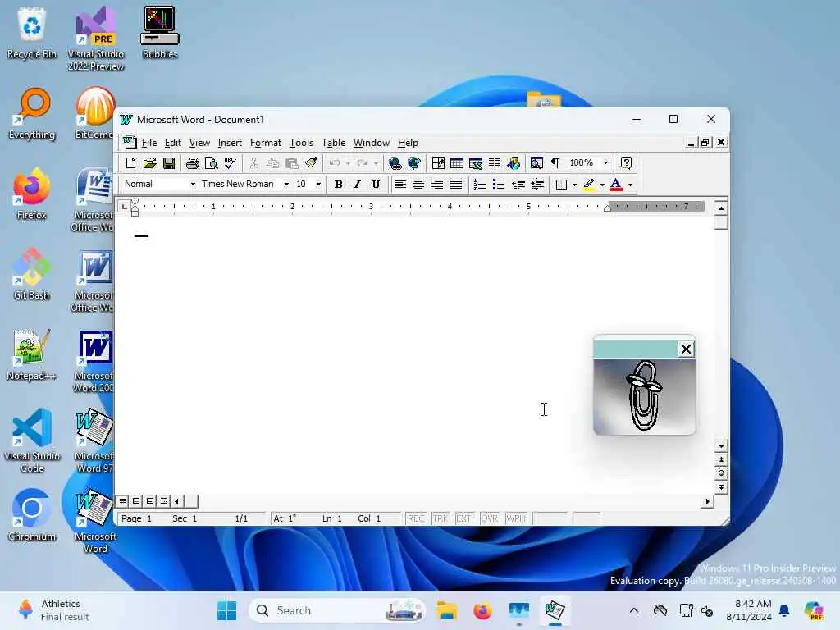Screen dimensions: 840x630
Task: Align text right
Action: point(437,185)
